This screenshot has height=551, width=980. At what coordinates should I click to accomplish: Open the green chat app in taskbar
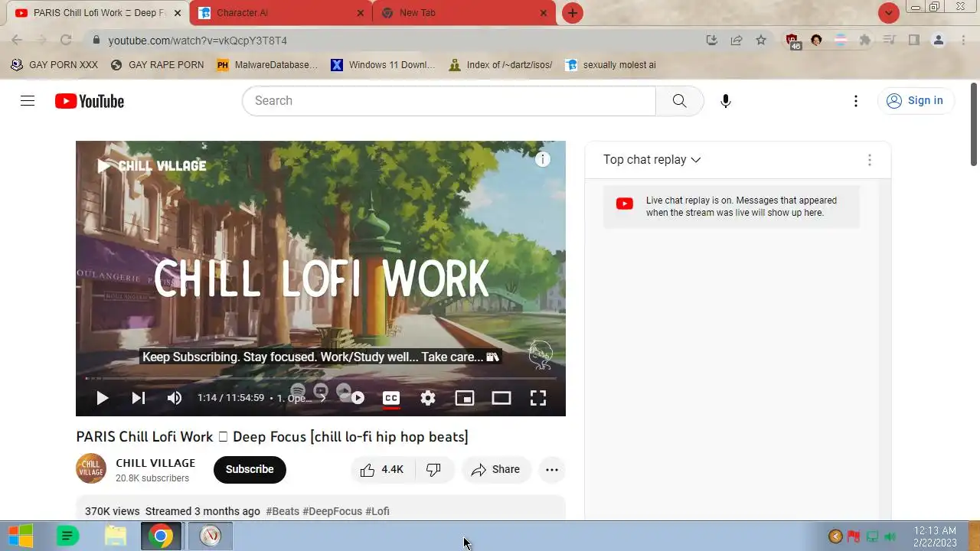(68, 536)
